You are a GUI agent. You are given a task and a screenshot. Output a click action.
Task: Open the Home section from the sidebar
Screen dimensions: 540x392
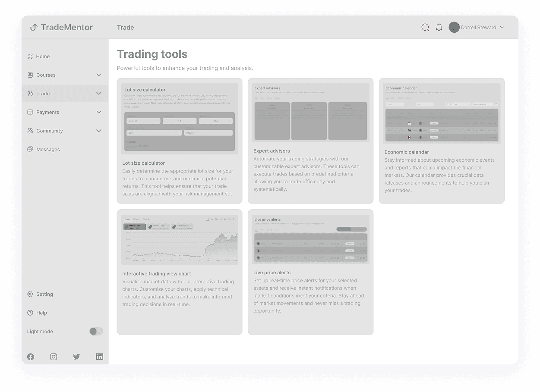tap(43, 56)
